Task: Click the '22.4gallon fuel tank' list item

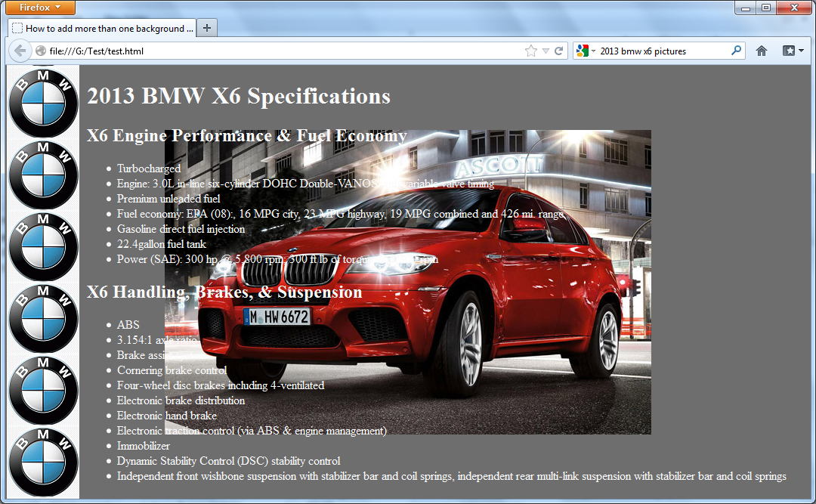Action: [162, 244]
